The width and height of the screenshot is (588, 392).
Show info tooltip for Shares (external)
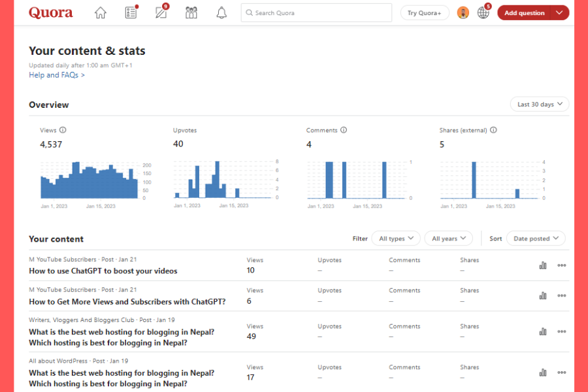click(x=493, y=130)
